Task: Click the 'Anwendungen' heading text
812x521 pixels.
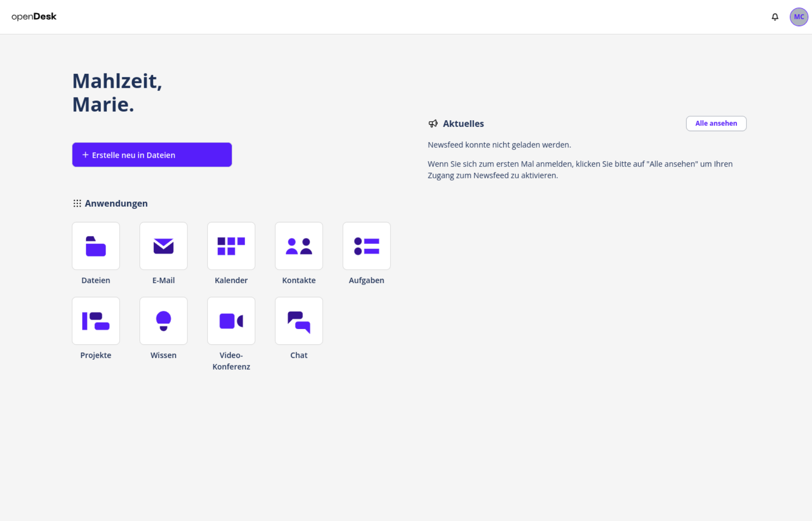Action: click(x=116, y=203)
